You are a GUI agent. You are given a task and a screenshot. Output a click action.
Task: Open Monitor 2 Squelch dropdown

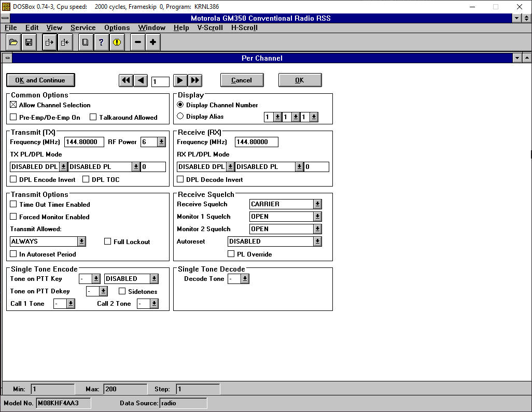(317, 229)
